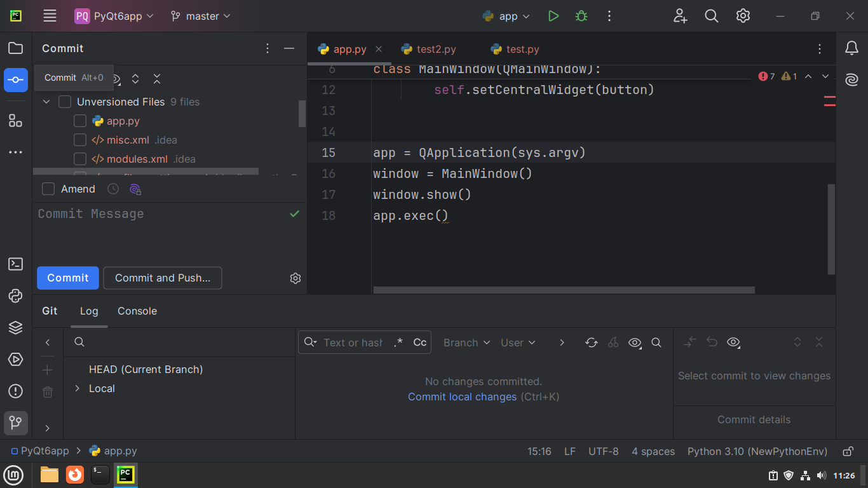This screenshot has height=488, width=868.
Task: Expand the Local branches node
Action: tap(77, 388)
